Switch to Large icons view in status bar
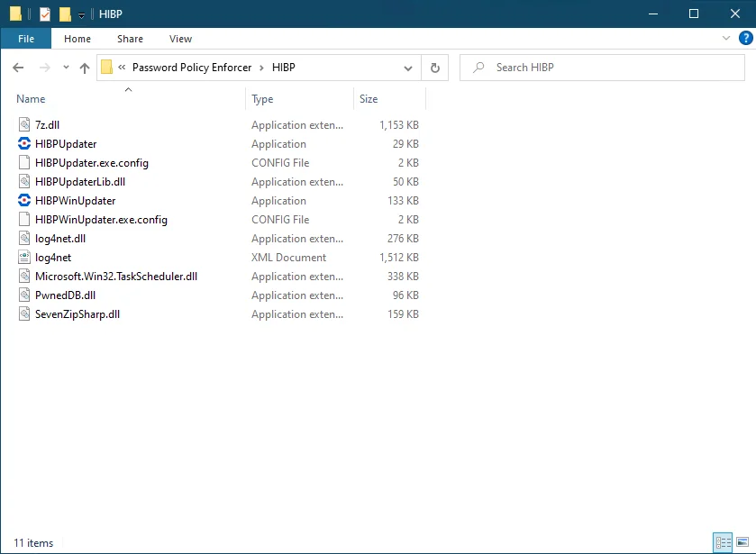This screenshot has width=756, height=554. 742,542
